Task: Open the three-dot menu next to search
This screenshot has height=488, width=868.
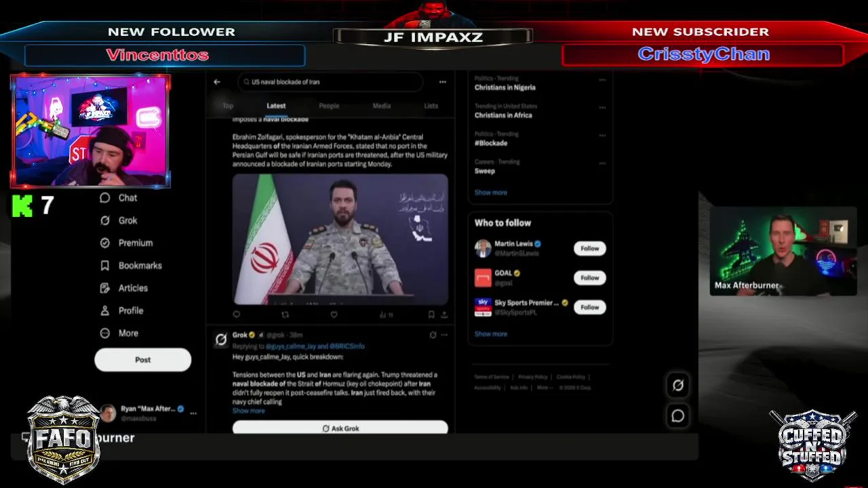Action: (442, 82)
